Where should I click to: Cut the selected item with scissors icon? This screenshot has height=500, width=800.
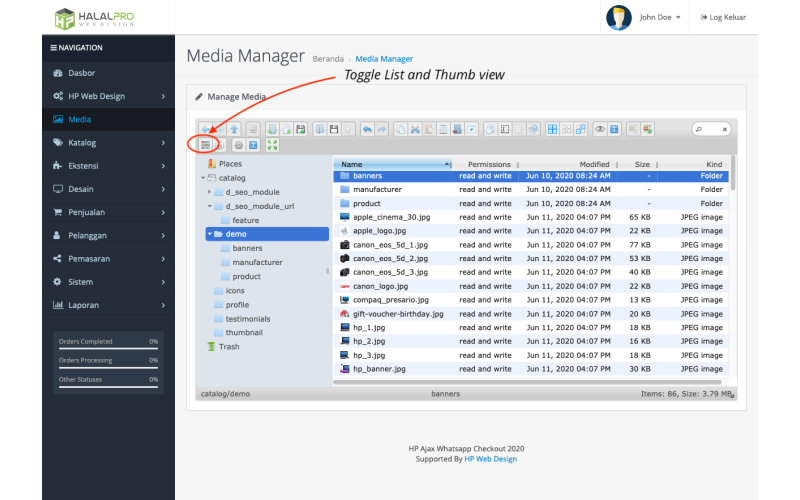click(x=415, y=129)
